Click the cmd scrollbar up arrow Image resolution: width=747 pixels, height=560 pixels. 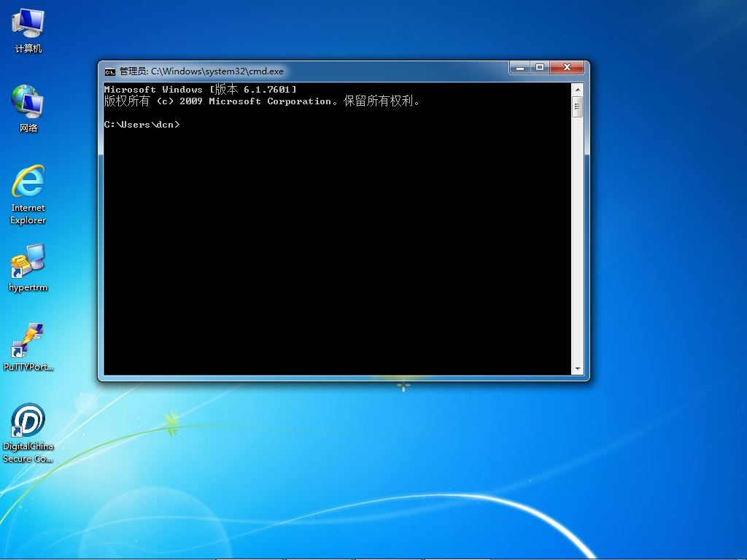click(x=578, y=90)
